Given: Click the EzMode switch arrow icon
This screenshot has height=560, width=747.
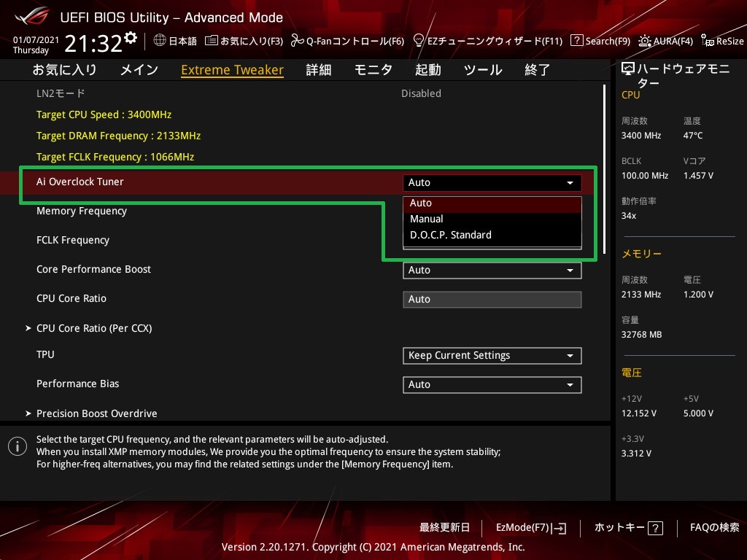Looking at the screenshot, I should tap(558, 528).
